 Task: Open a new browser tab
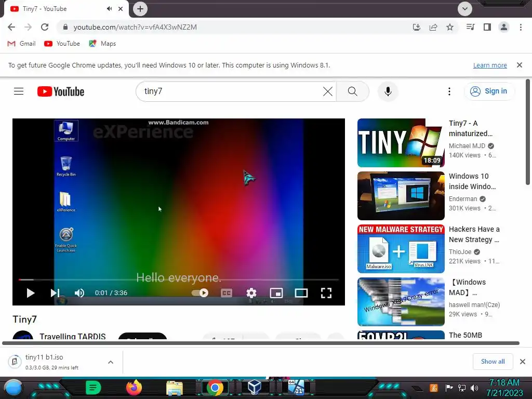click(140, 9)
